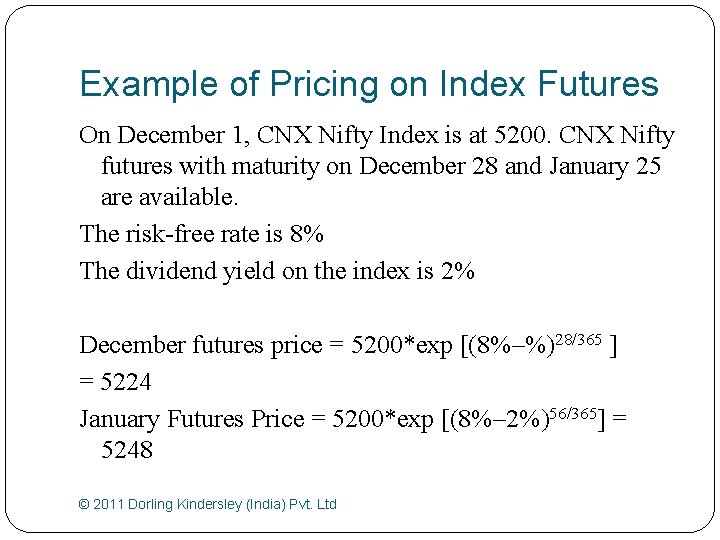Click the '2%' dividend yield value

tap(458, 271)
